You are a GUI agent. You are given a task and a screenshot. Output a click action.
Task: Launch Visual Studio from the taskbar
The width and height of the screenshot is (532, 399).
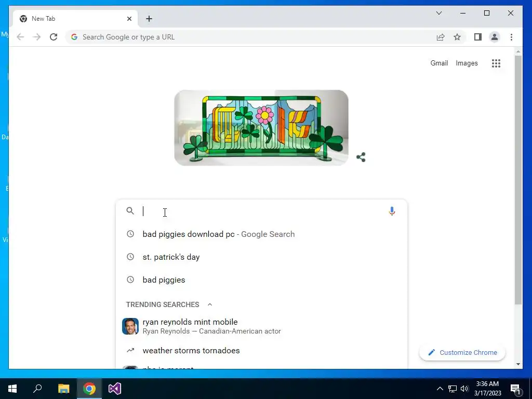(x=115, y=389)
